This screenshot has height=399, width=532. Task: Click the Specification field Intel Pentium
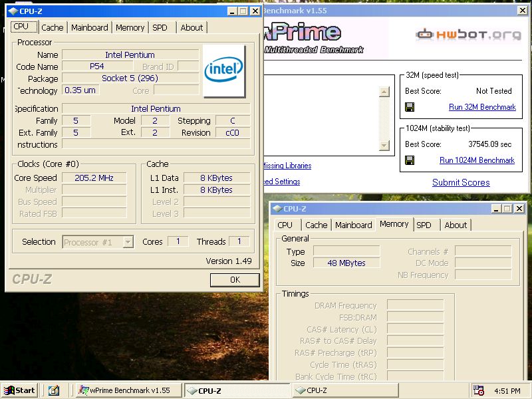point(156,108)
